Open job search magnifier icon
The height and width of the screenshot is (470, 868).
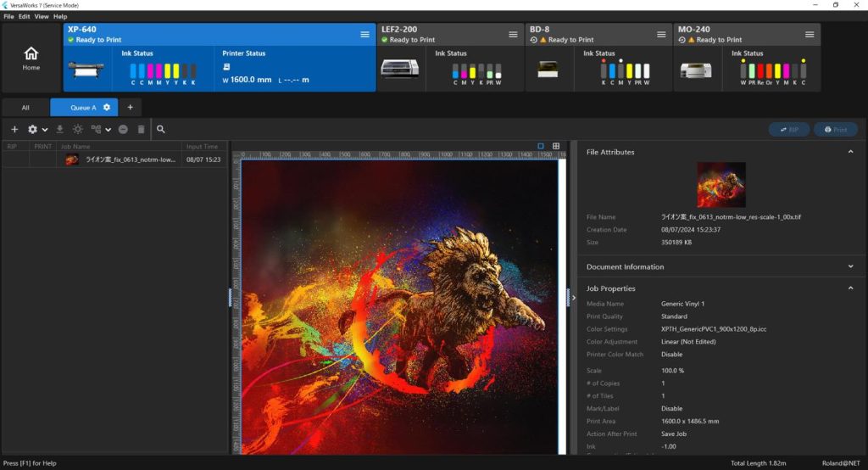161,130
